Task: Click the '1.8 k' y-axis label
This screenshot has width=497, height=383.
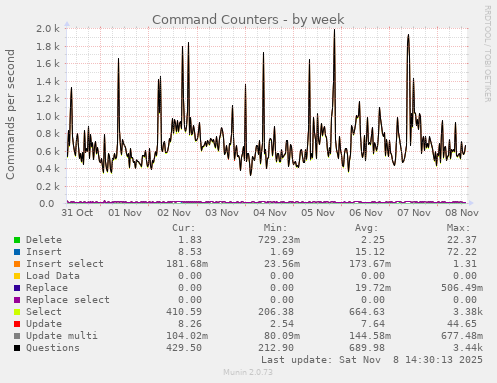Action: pyautogui.click(x=48, y=46)
